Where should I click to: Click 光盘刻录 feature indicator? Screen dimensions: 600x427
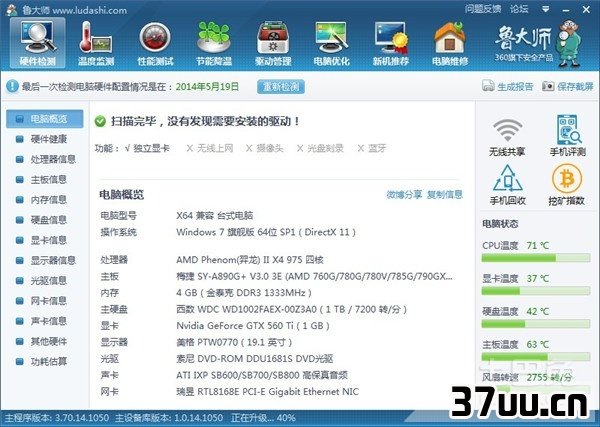coord(320,148)
